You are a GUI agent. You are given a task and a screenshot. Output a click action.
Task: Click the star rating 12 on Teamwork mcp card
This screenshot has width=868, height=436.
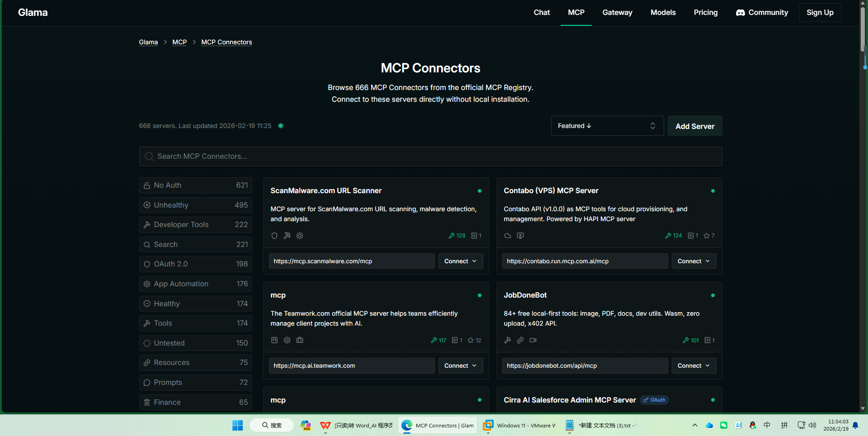coord(474,340)
